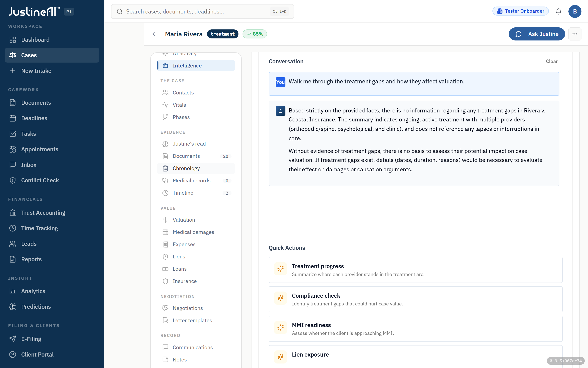Open the Negotiations section
Image resolution: width=588 pixels, height=368 pixels.
[196, 308]
